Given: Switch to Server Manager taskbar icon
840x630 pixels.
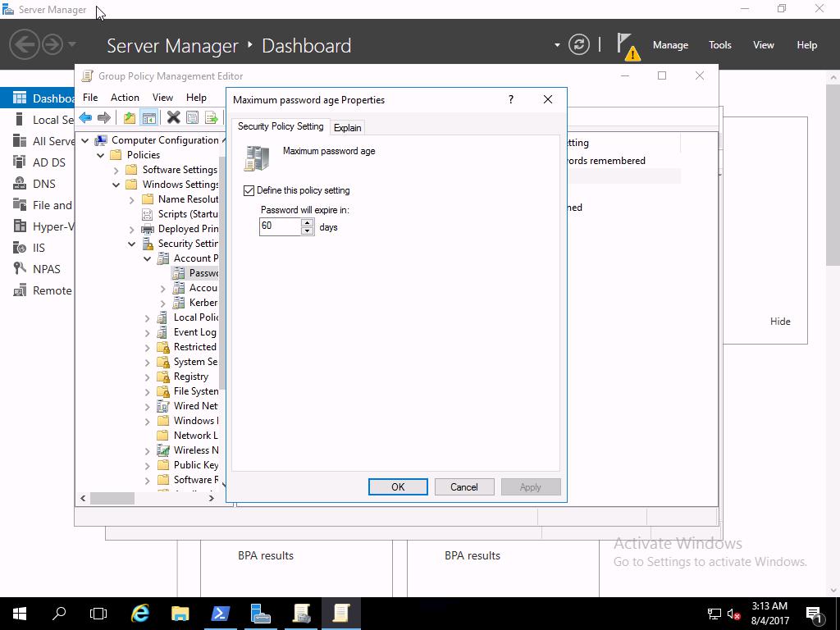Looking at the screenshot, I should point(261,614).
